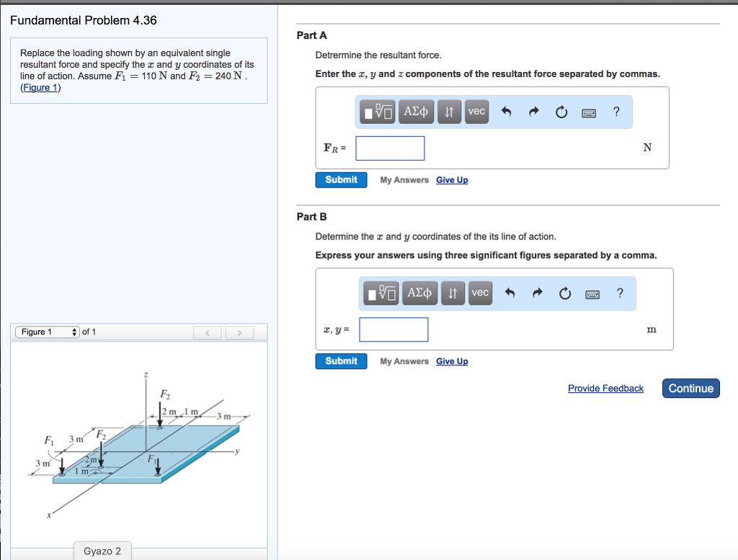Click inside the FR answer input field
The width and height of the screenshot is (738, 560).
[390, 148]
